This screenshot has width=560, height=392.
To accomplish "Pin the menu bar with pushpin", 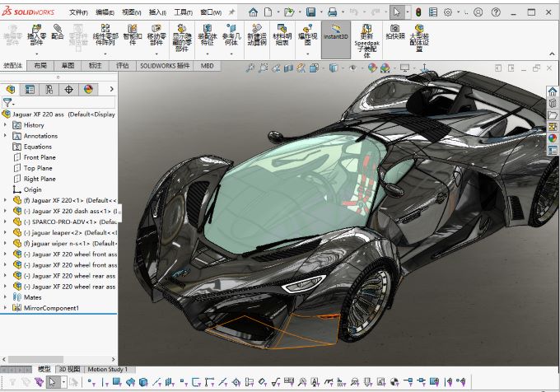I will tap(231, 12).
